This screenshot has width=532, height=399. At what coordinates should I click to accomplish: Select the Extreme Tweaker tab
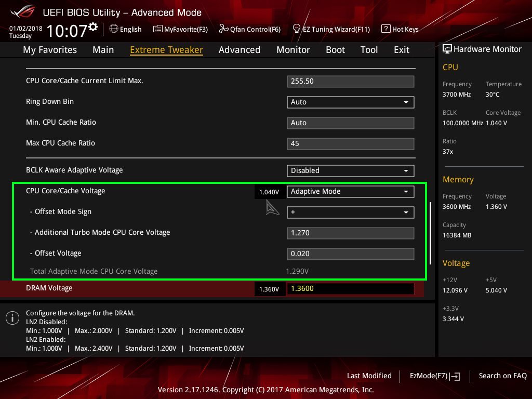(166, 50)
